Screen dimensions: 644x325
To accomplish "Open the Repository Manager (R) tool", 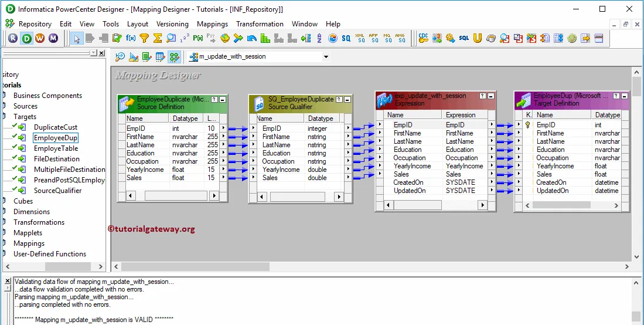I will point(13,39).
